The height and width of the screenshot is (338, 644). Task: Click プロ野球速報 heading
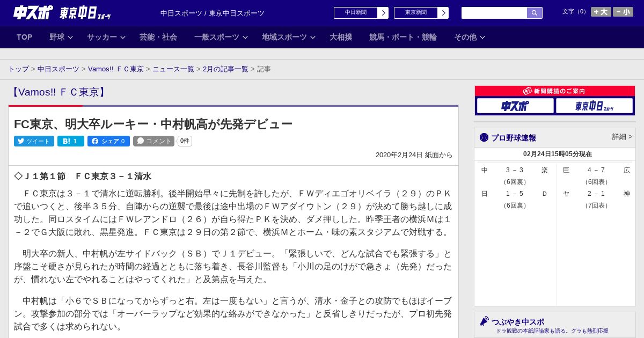[514, 137]
